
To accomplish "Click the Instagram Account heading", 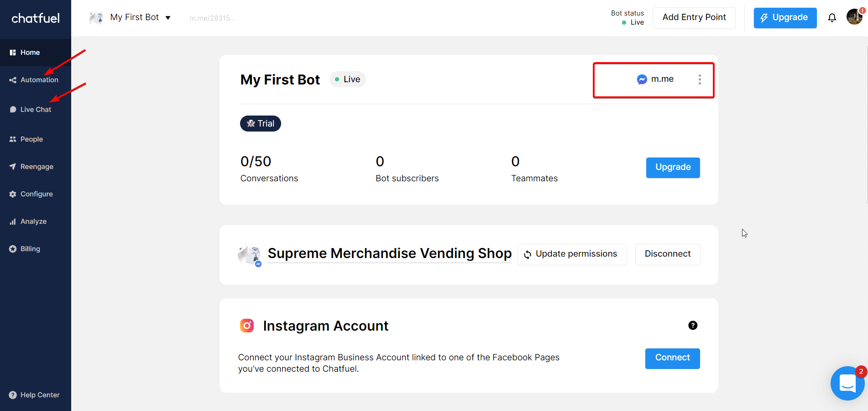I will point(325,326).
